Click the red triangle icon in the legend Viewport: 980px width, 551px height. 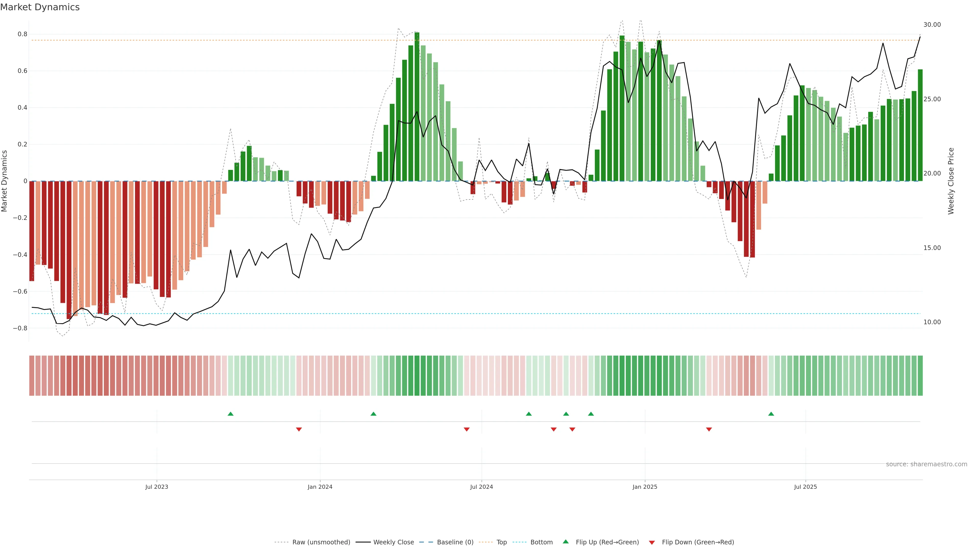coord(652,542)
